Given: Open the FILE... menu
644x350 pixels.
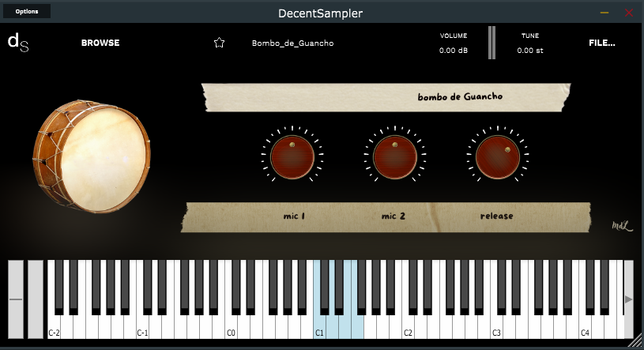Looking at the screenshot, I should click(x=601, y=43).
